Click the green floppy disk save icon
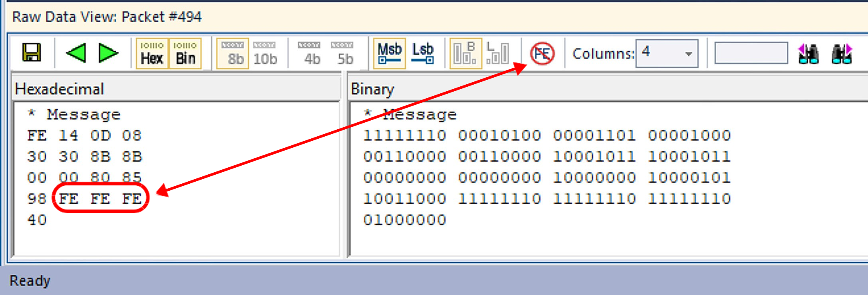The image size is (868, 295). [32, 53]
